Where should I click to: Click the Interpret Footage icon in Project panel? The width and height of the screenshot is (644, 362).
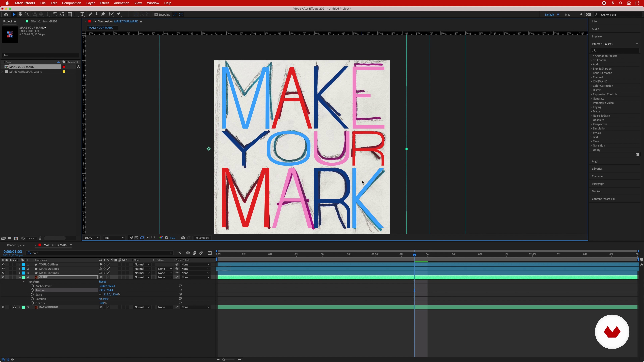pyautogui.click(x=4, y=238)
